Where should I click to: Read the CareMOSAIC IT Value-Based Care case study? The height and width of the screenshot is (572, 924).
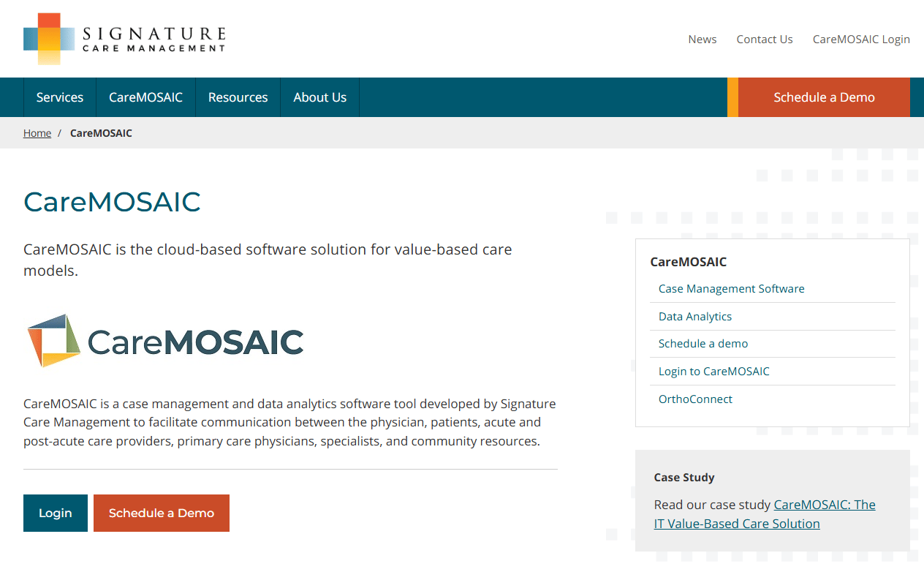point(765,514)
